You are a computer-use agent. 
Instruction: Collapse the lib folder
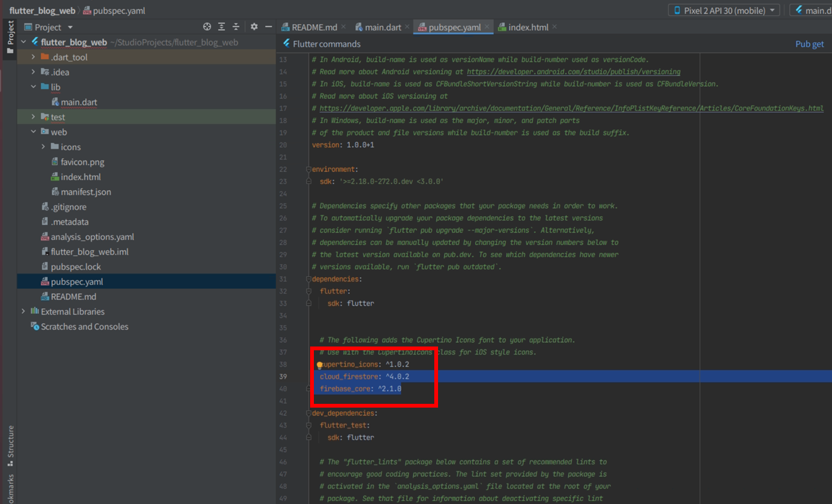(34, 87)
